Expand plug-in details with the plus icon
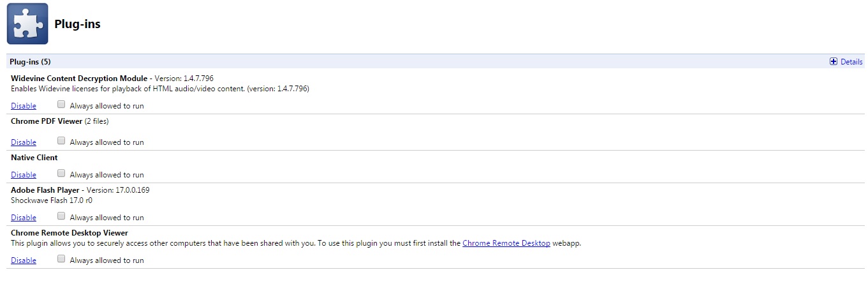Screen dimensions: 868x300 [x=833, y=62]
